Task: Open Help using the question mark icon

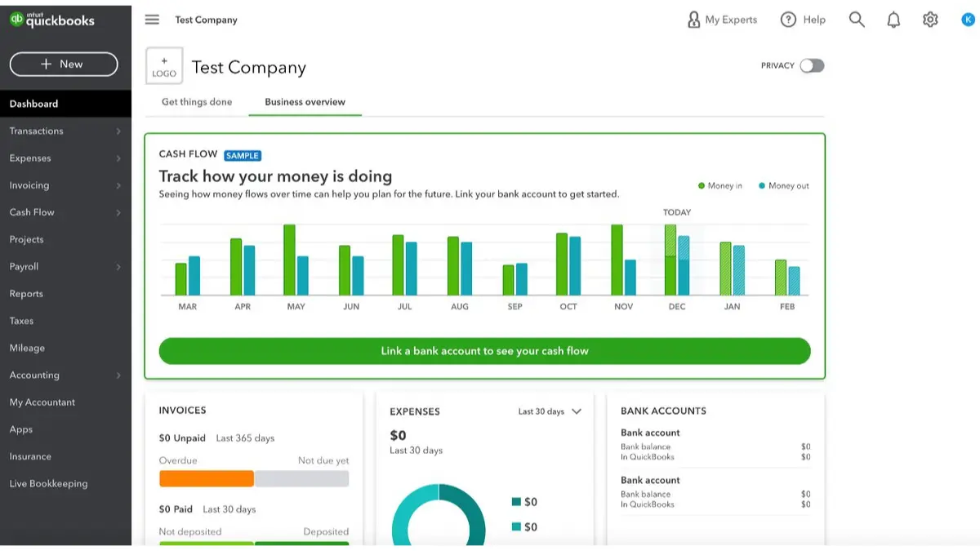Action: click(789, 19)
